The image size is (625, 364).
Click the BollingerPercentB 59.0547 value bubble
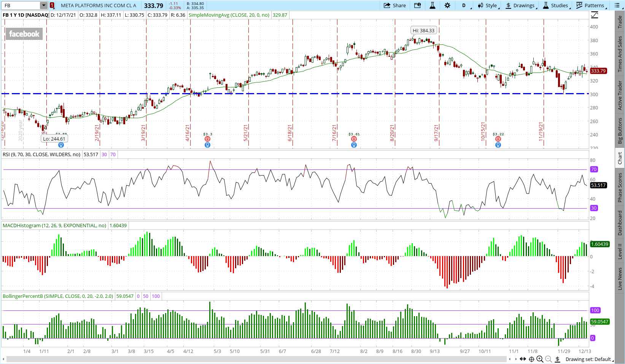[x=600, y=321]
